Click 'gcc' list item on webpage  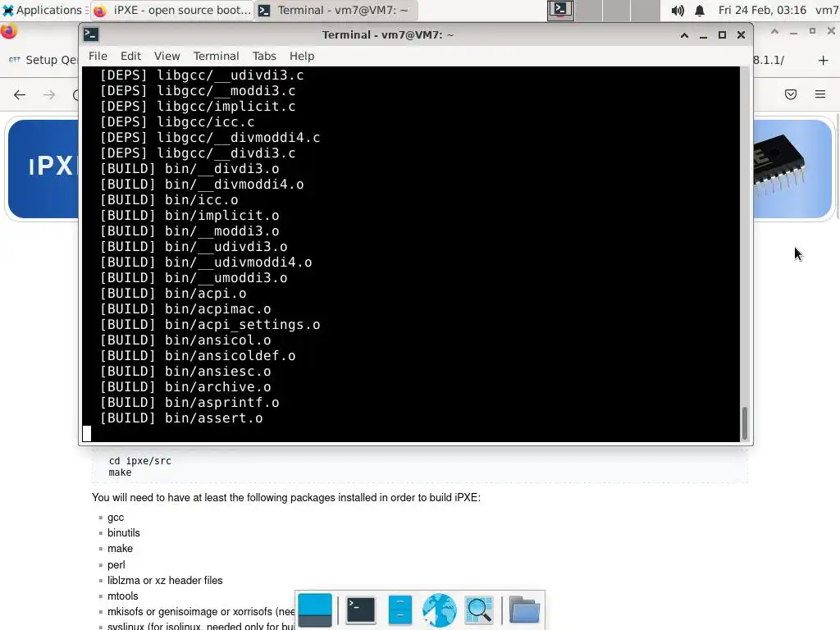(116, 518)
